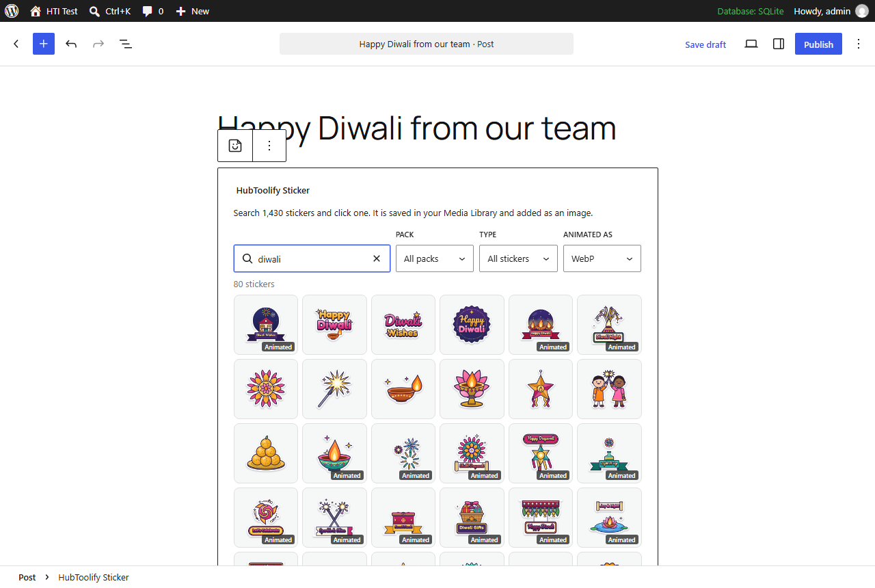Open the post title command bar
The width and height of the screenshot is (875, 588).
click(x=427, y=44)
